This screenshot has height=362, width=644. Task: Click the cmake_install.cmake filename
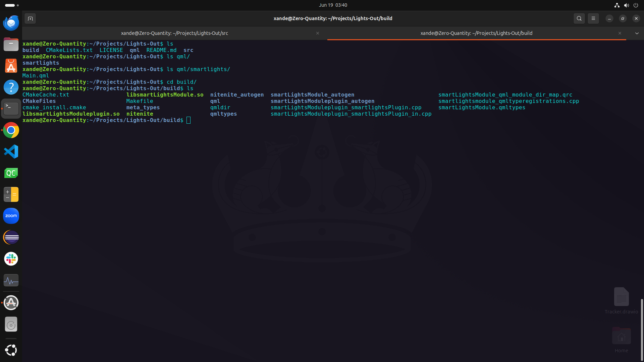coord(54,108)
